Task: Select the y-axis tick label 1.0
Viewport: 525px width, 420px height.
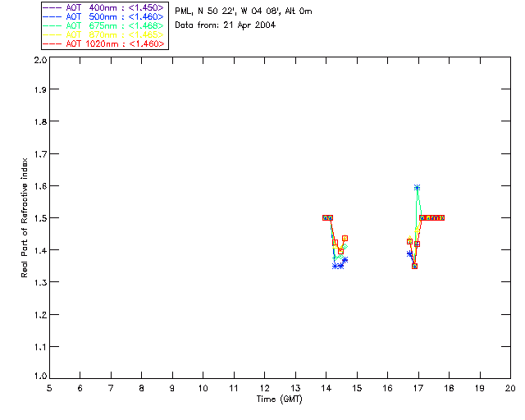Action: tap(40, 377)
